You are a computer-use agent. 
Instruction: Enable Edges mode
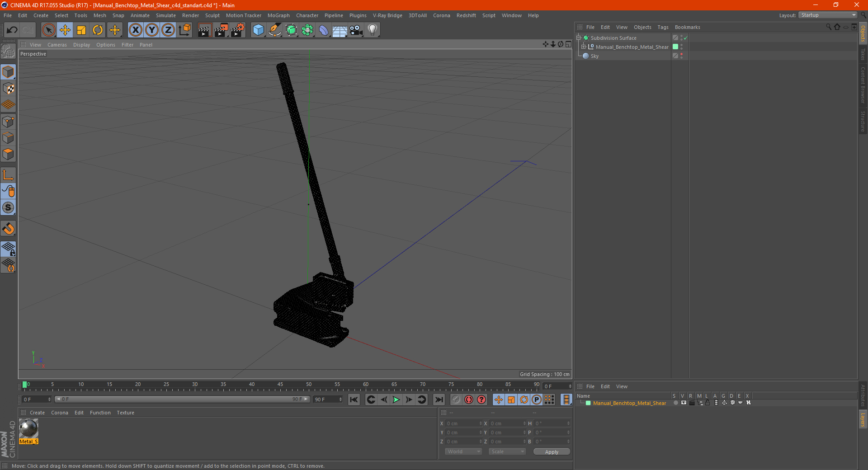click(x=8, y=138)
